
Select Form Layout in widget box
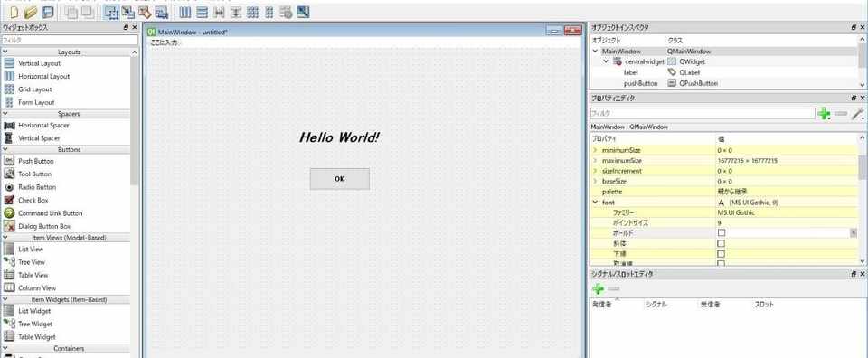36,102
